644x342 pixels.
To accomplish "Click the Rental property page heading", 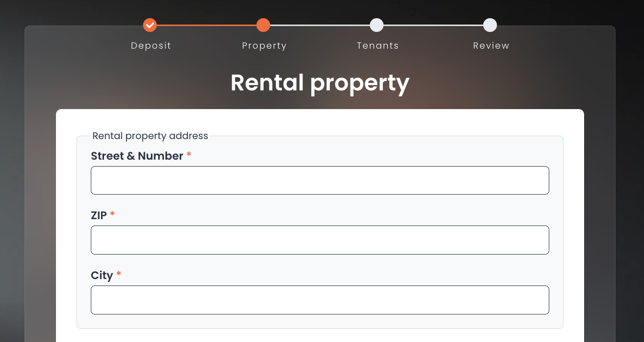I will coord(320,83).
